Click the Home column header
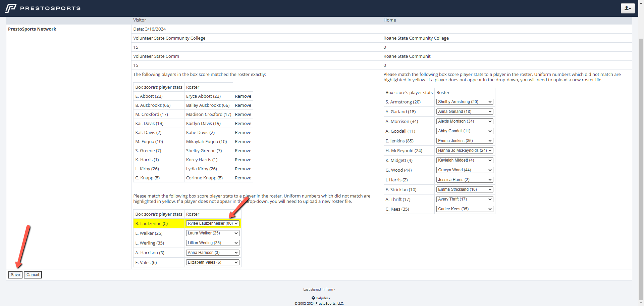 [x=390, y=20]
